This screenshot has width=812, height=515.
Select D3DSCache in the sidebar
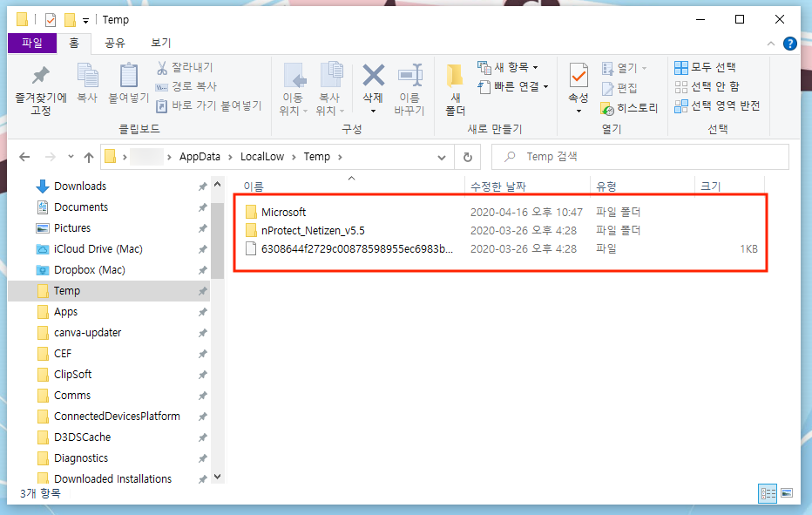coord(83,437)
